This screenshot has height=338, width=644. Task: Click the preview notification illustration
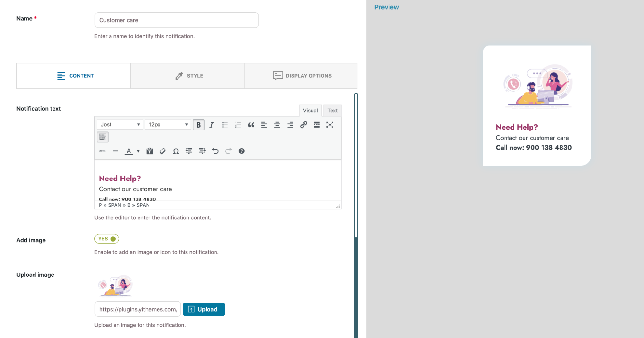point(537,86)
